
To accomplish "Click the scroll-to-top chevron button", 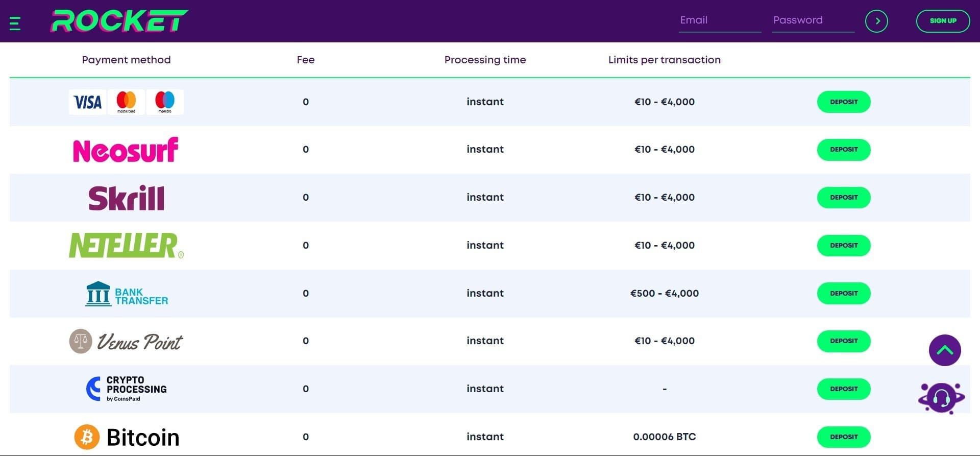I will [x=944, y=350].
